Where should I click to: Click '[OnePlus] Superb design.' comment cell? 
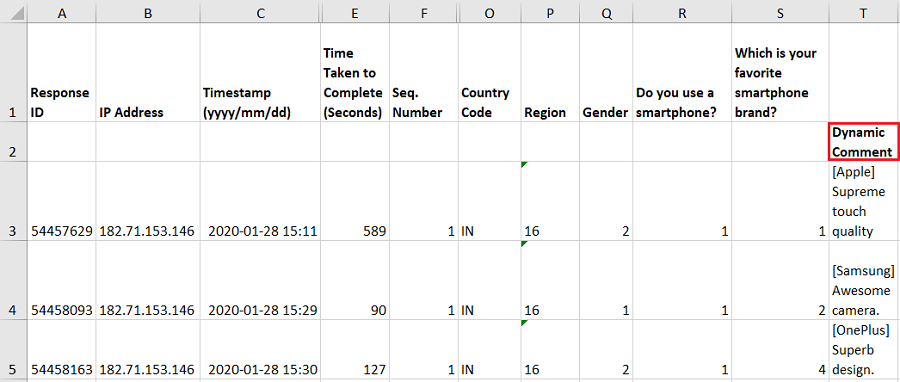tap(864, 349)
